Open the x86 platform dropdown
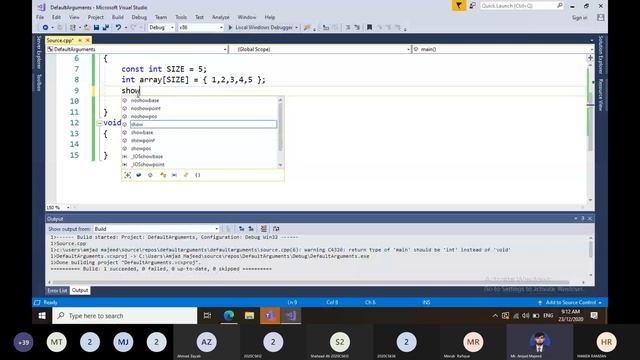This screenshot has height=360, width=640. (x=201, y=27)
